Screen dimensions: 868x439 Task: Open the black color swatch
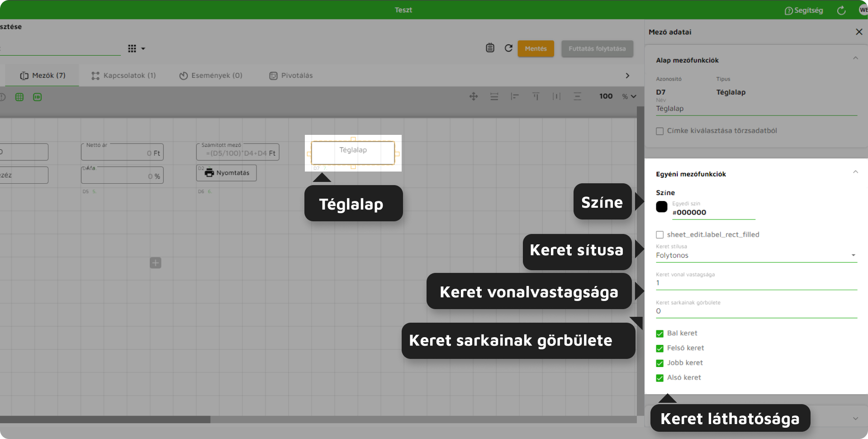coord(662,207)
